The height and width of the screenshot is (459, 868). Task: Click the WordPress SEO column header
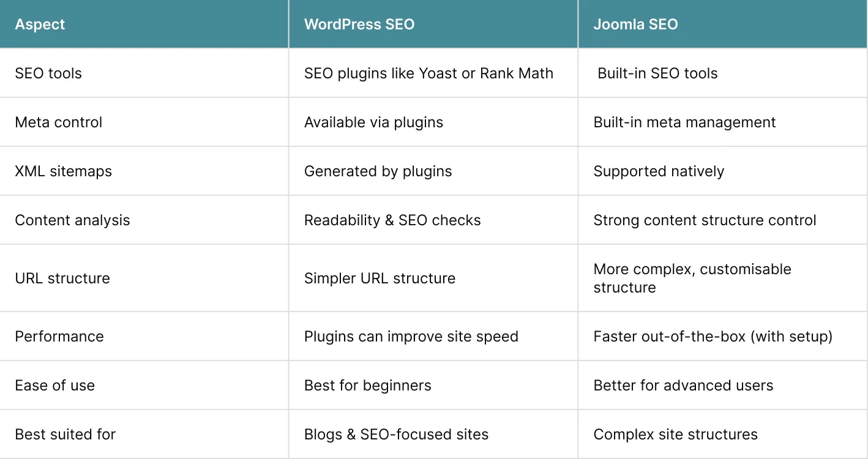(359, 24)
